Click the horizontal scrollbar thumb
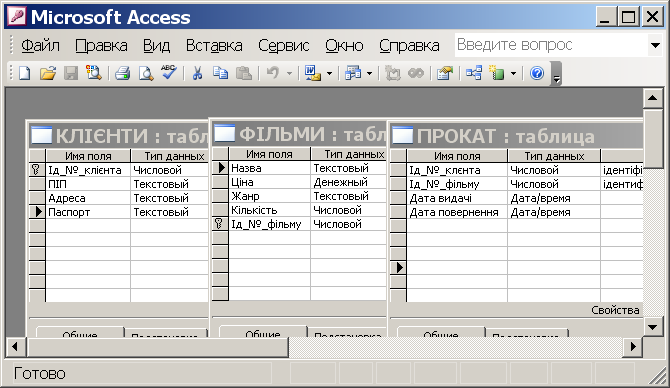The height and width of the screenshot is (388, 670). (x=158, y=347)
